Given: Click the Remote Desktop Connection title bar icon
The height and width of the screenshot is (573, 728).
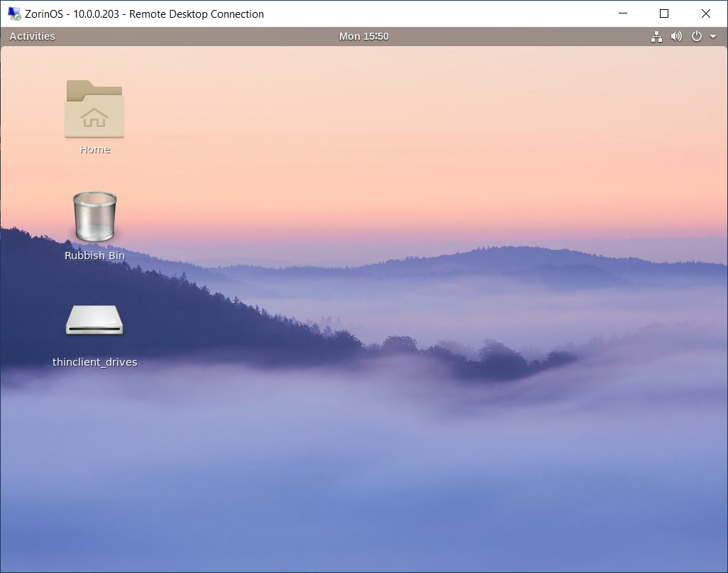Looking at the screenshot, I should click(14, 13).
